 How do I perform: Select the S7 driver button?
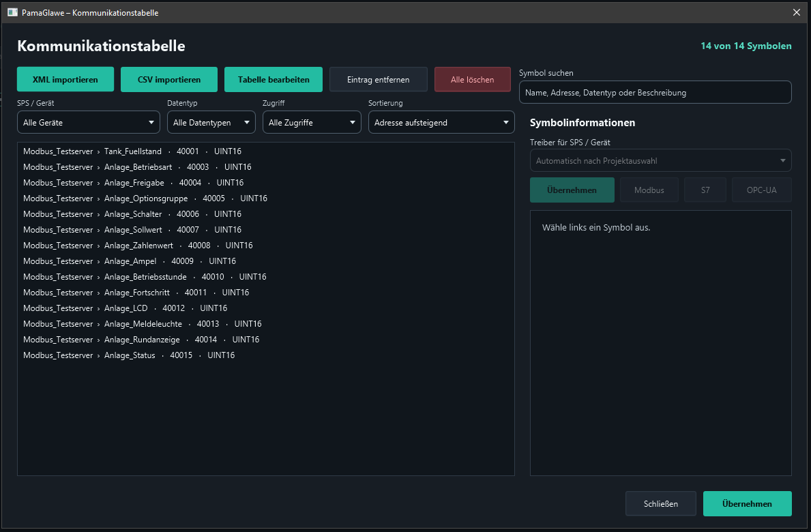click(705, 190)
